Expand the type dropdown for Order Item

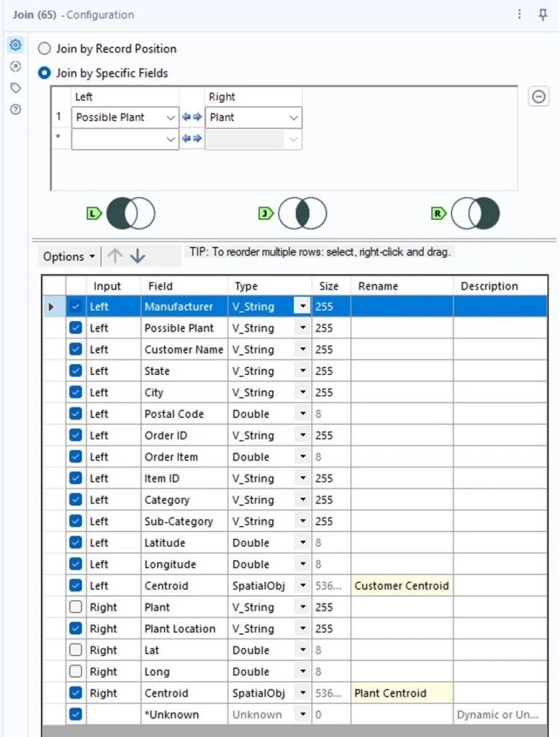coord(303,457)
